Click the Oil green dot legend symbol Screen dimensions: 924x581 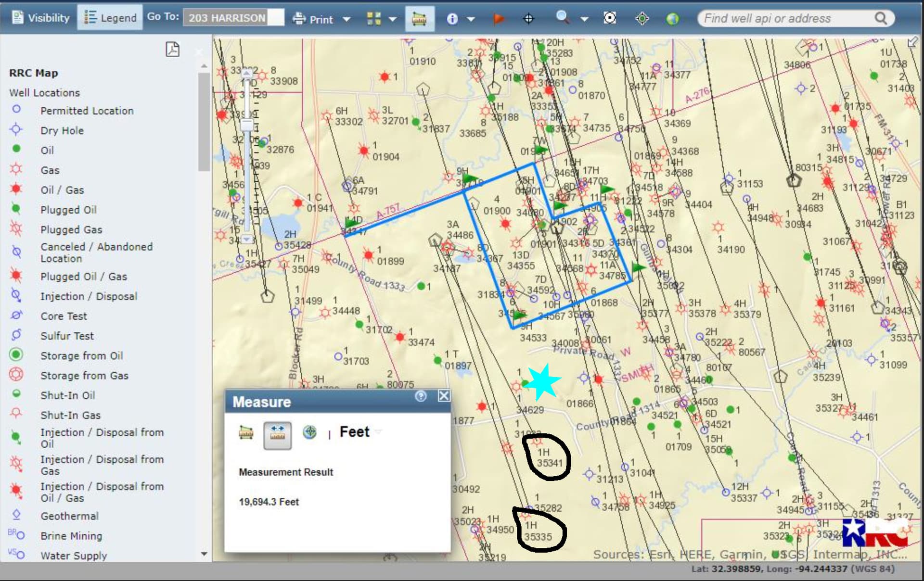tap(16, 149)
